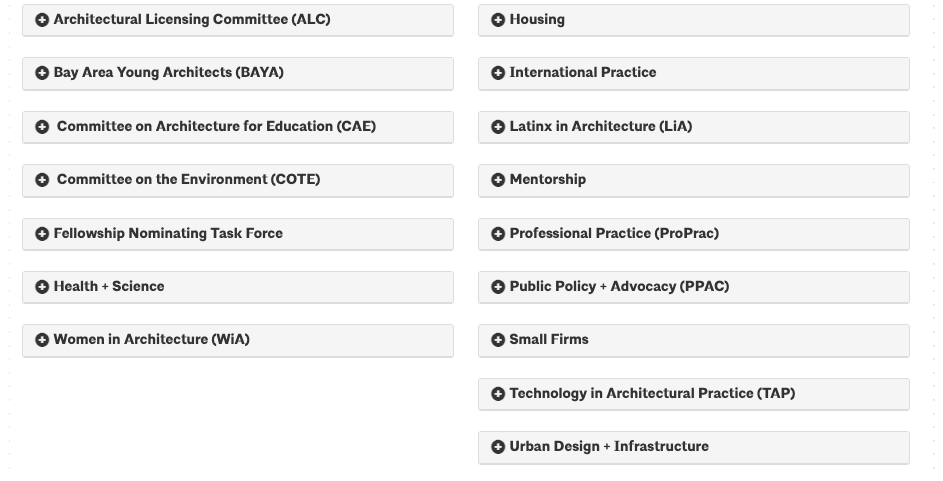Open Technology in Architectural Practice (TAP) section
Screen dimensions: 943x481
652,394
